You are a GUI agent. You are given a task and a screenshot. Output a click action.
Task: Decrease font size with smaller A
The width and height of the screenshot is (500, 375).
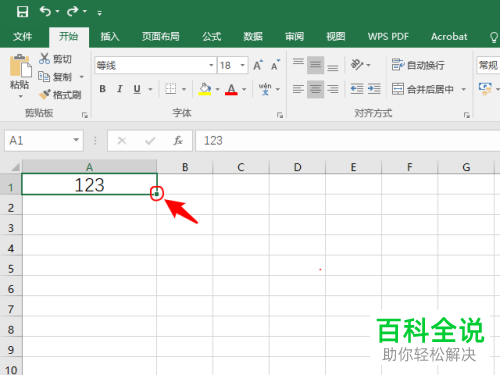(275, 65)
